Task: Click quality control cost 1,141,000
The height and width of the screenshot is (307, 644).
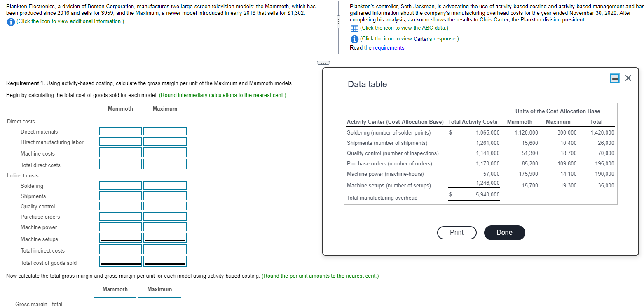Action: (x=487, y=153)
